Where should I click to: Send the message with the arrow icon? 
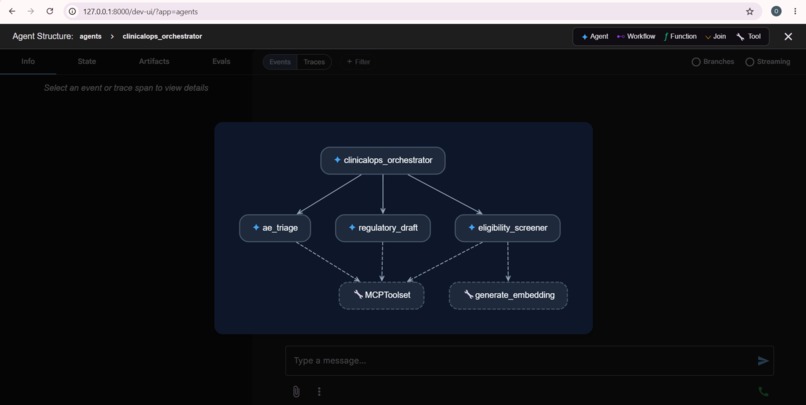(x=763, y=361)
